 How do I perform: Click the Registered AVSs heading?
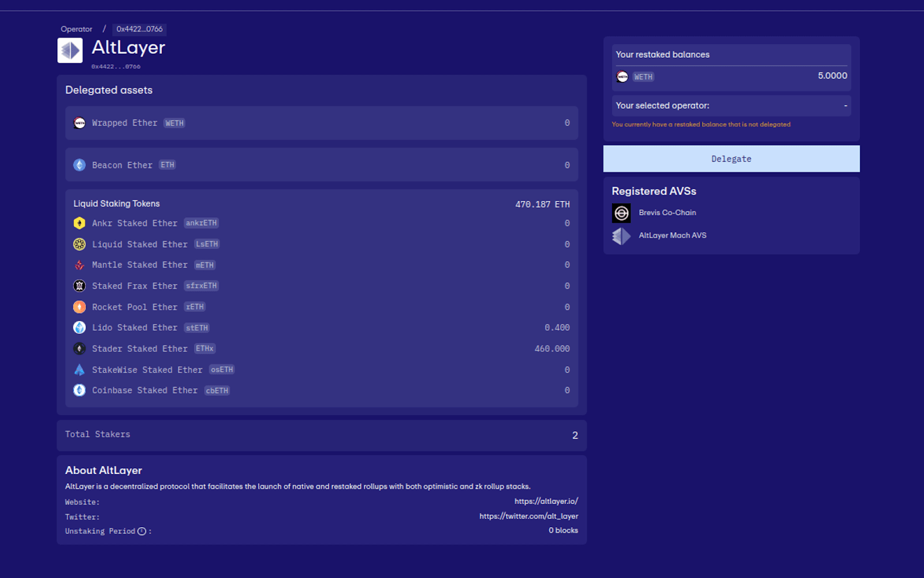[x=654, y=191]
